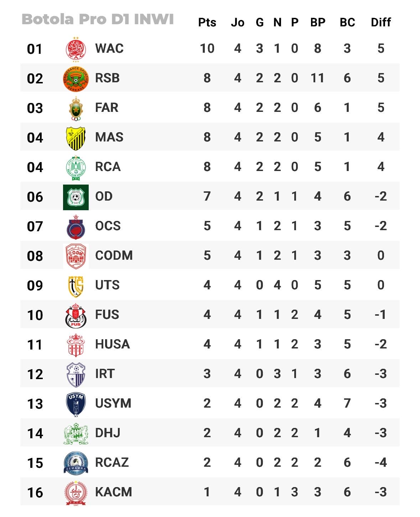Click the CODM red shield logo
Screen dimensions: 420x517
[76, 256]
